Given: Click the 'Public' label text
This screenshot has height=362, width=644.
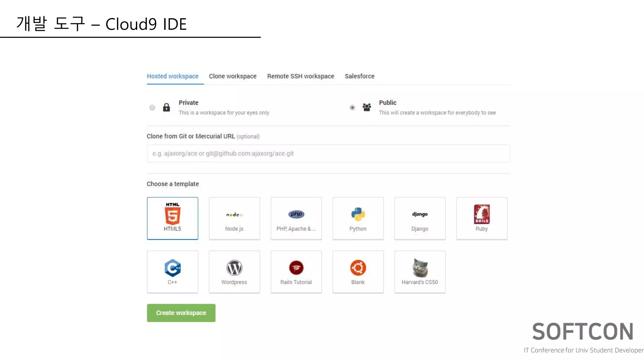Looking at the screenshot, I should coord(387,103).
